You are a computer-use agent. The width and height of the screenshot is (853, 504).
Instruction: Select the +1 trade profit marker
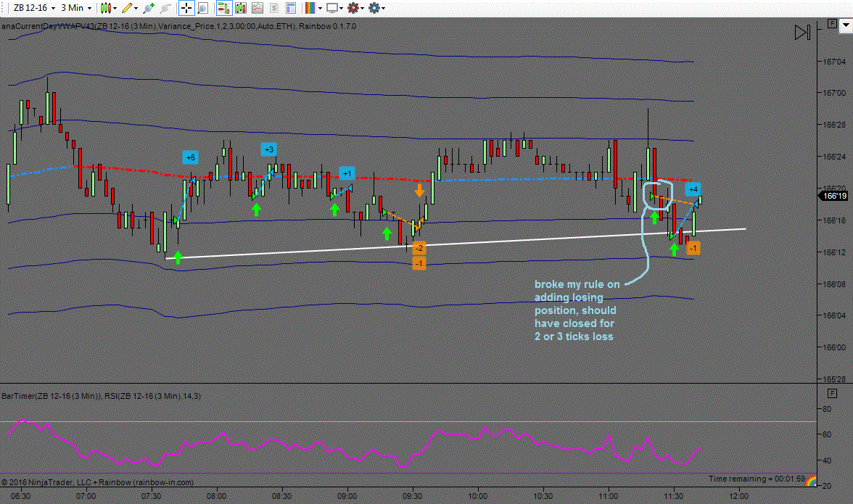click(347, 173)
